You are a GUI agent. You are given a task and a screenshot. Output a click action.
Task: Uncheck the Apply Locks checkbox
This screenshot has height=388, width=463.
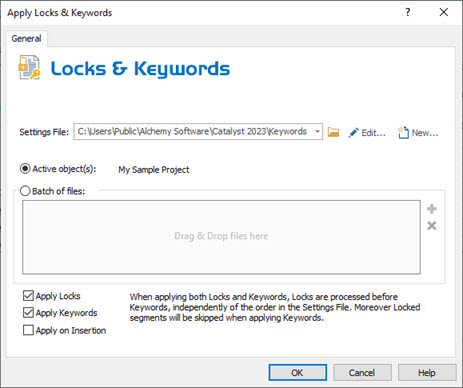[28, 296]
